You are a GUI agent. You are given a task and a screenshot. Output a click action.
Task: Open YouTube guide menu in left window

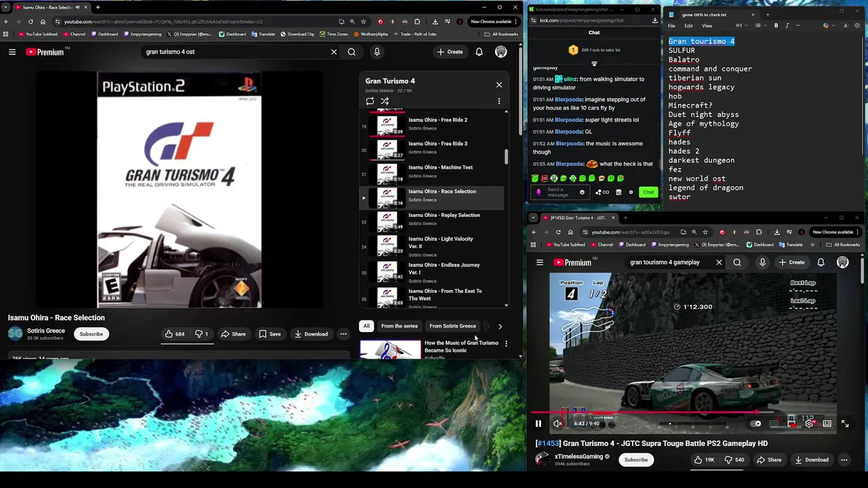[12, 52]
